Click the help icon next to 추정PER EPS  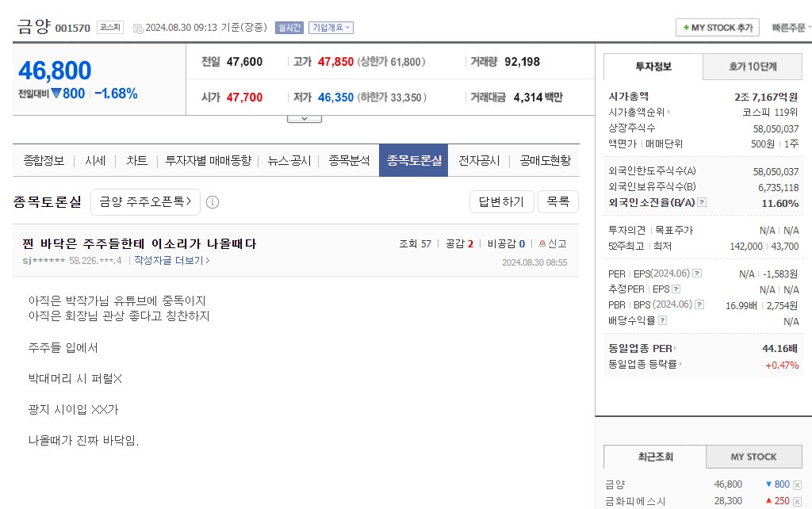click(x=676, y=289)
